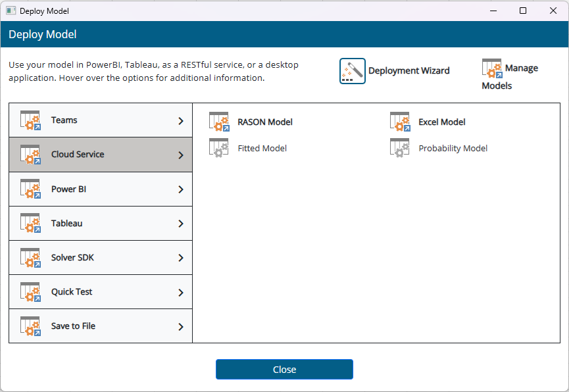Click the Excel Model icon
Screen dimensions: 569x392
[x=399, y=122]
